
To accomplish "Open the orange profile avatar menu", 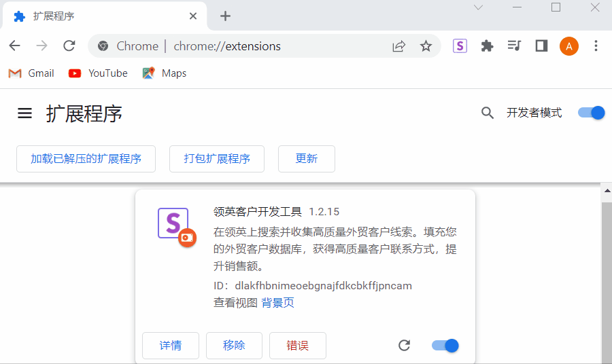I will click(x=569, y=46).
